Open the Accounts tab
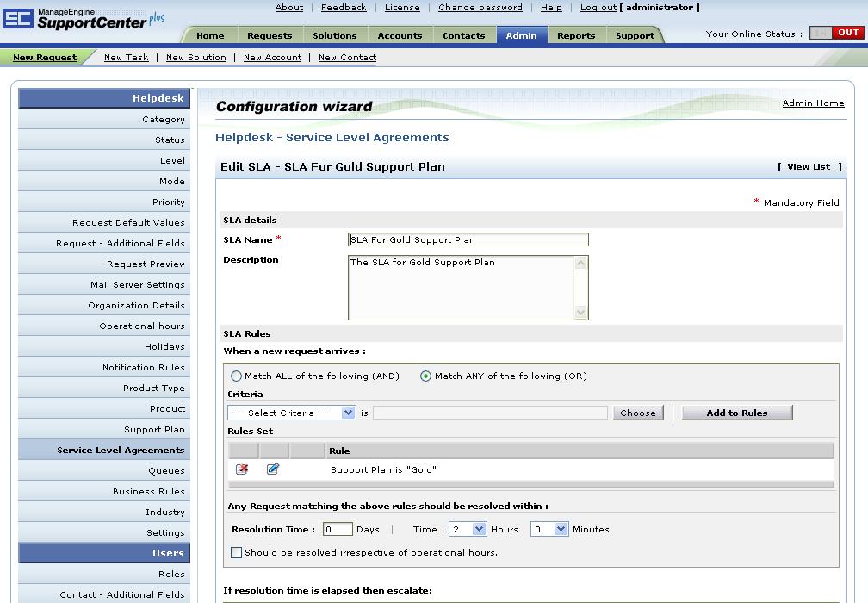 (400, 35)
